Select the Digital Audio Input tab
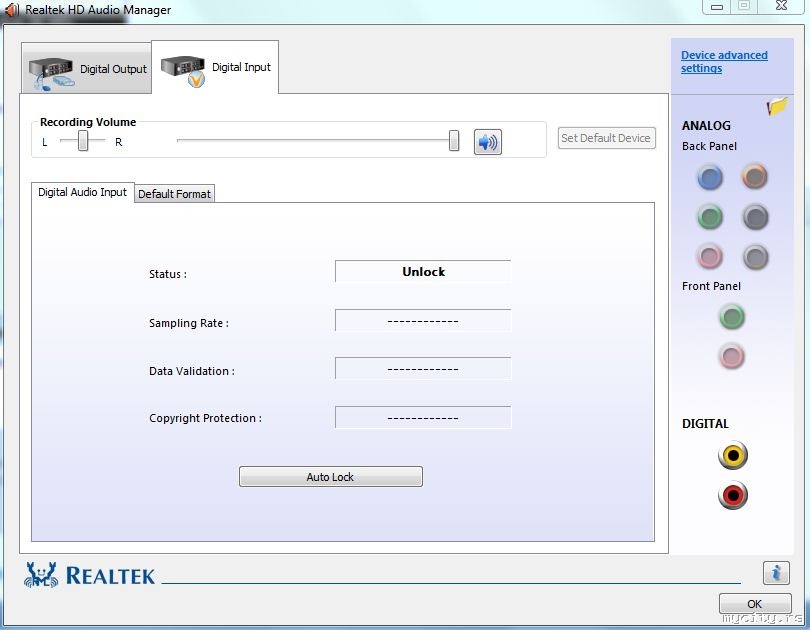Screen dimensions: 810x630 pyautogui.click(x=83, y=192)
